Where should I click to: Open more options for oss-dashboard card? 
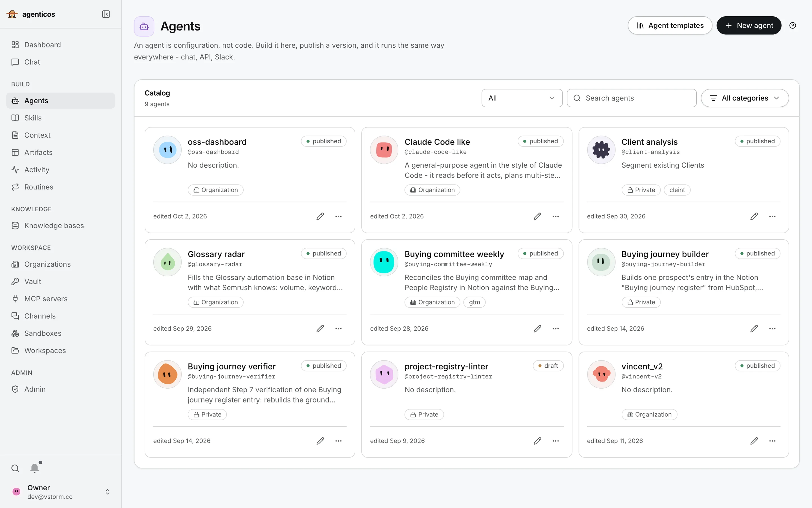(x=338, y=216)
